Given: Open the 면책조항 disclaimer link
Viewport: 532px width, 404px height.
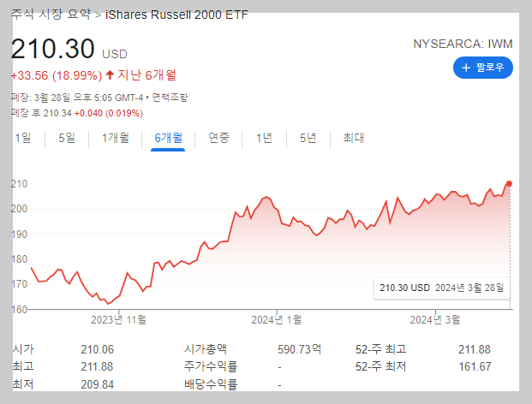Looking at the screenshot, I should [x=170, y=98].
